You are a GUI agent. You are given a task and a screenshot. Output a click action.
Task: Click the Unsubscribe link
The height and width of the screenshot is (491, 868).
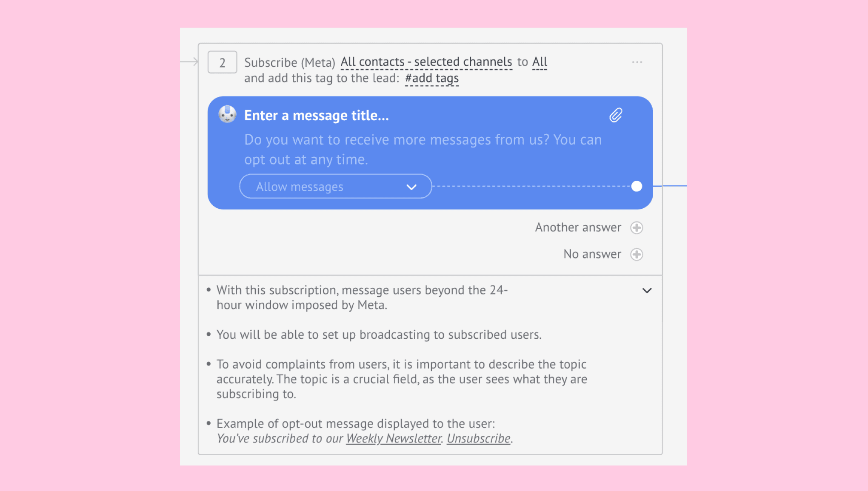click(479, 438)
